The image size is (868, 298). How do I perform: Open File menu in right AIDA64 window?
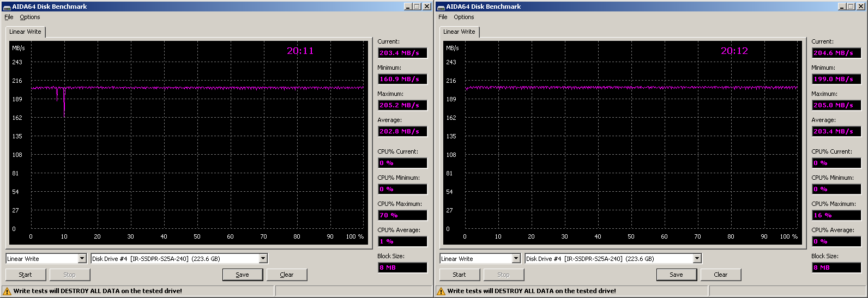coord(443,17)
